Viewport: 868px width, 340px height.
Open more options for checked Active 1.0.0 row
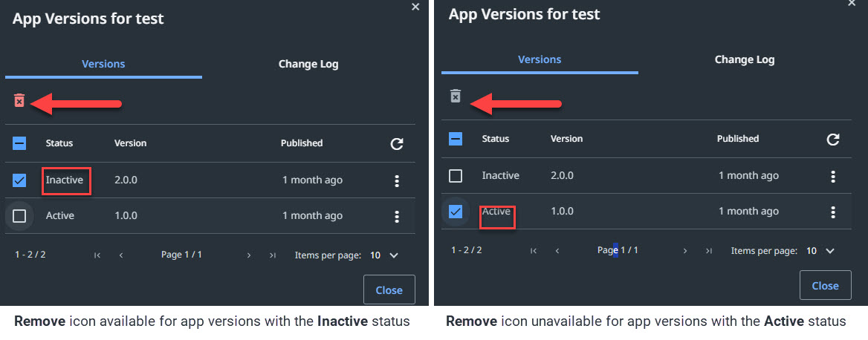(x=833, y=212)
